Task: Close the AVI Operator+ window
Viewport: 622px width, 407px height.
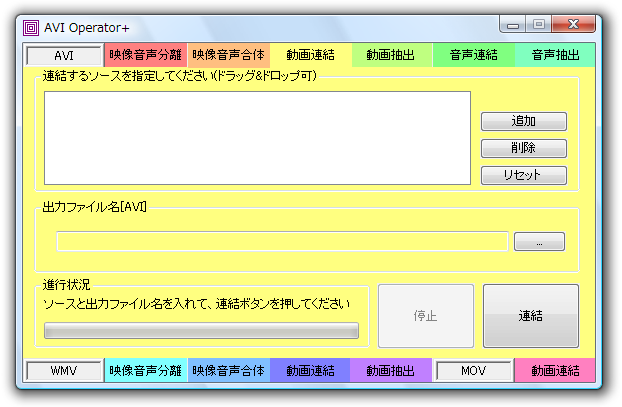Action: point(573,25)
